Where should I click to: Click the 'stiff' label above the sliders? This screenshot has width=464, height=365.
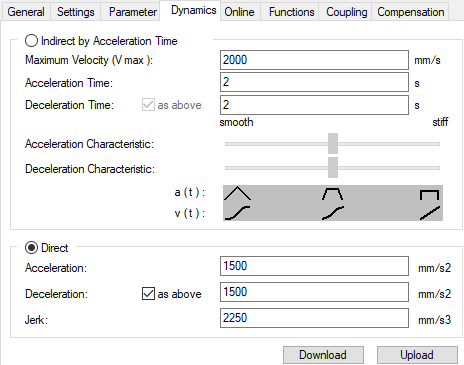[x=440, y=122]
